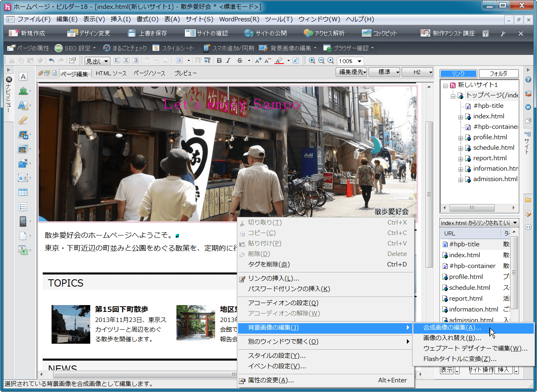Center align text
This screenshot has height=392, width=537.
coord(126,60)
